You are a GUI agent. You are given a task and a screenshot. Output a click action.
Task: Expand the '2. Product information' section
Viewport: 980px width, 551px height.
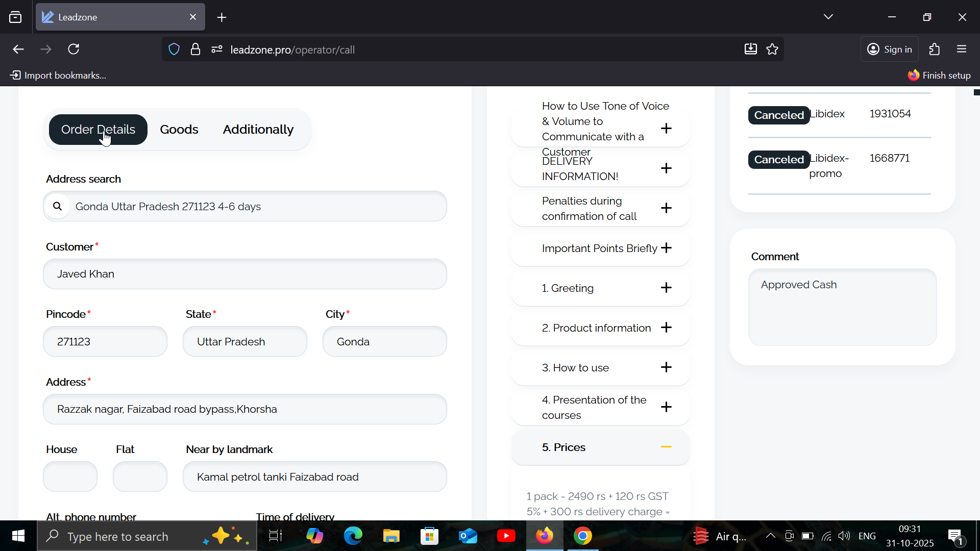click(x=666, y=328)
